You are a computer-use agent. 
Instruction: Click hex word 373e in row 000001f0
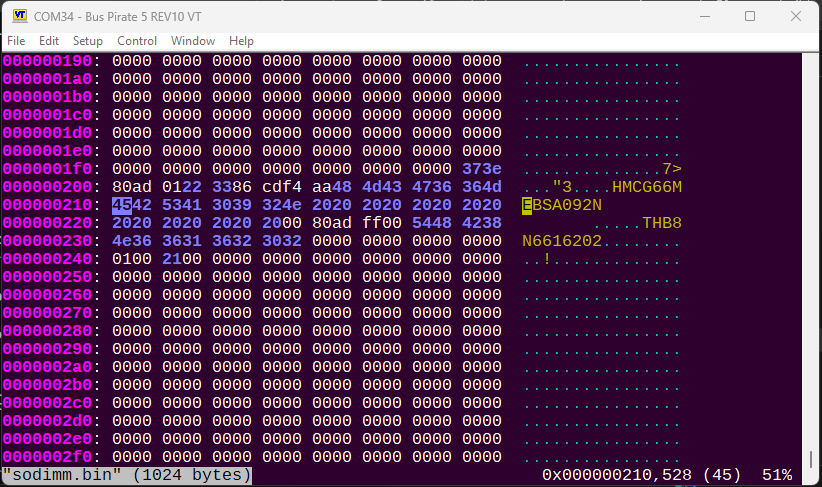tap(482, 169)
